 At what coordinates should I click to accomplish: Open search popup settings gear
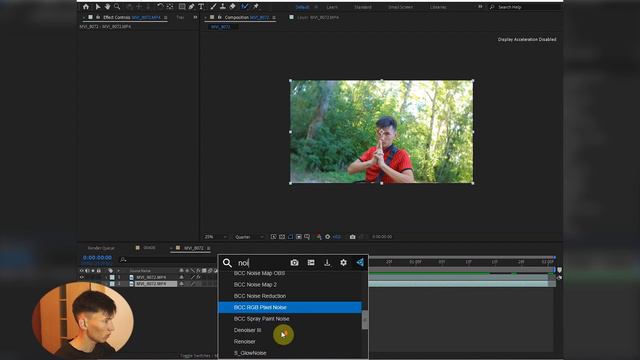(x=343, y=263)
